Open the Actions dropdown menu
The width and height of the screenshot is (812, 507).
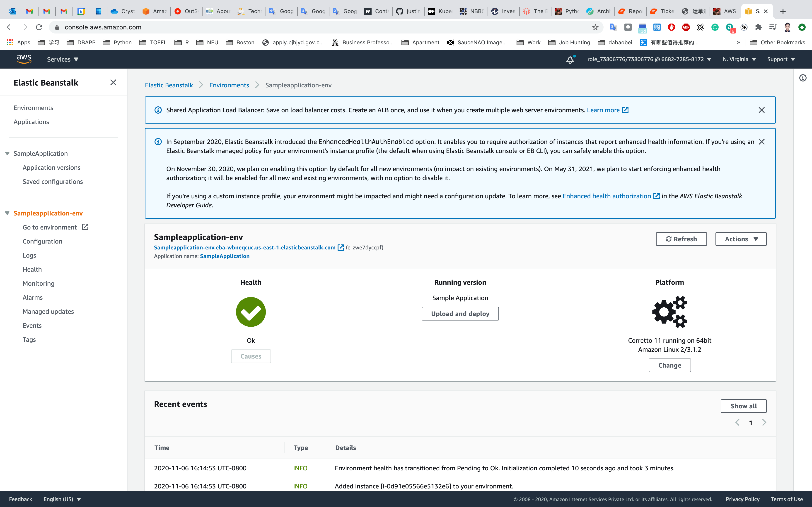[x=741, y=239]
